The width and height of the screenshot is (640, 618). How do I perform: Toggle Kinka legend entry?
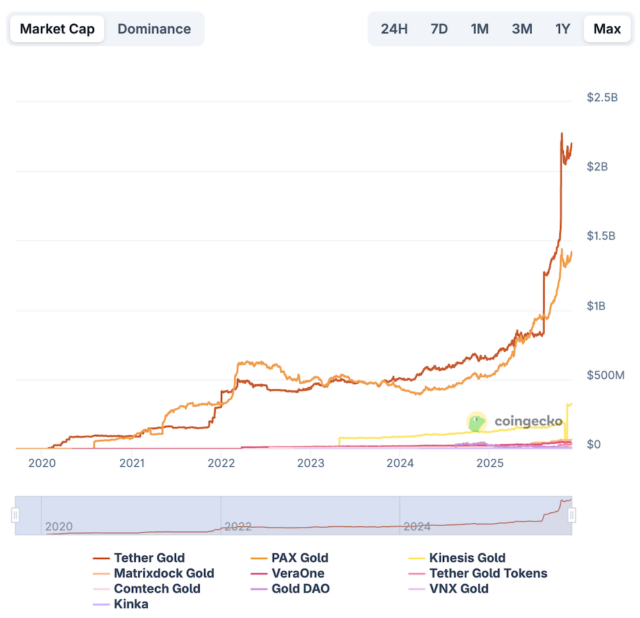click(131, 604)
